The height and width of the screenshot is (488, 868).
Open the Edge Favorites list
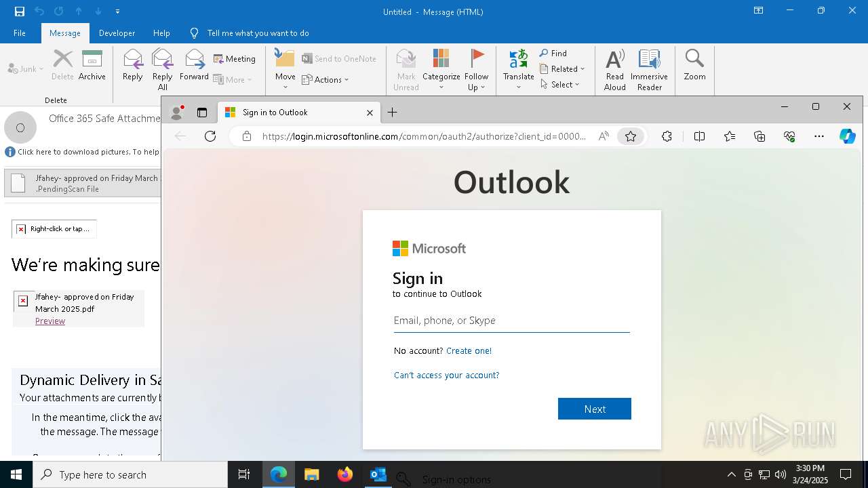(x=730, y=136)
